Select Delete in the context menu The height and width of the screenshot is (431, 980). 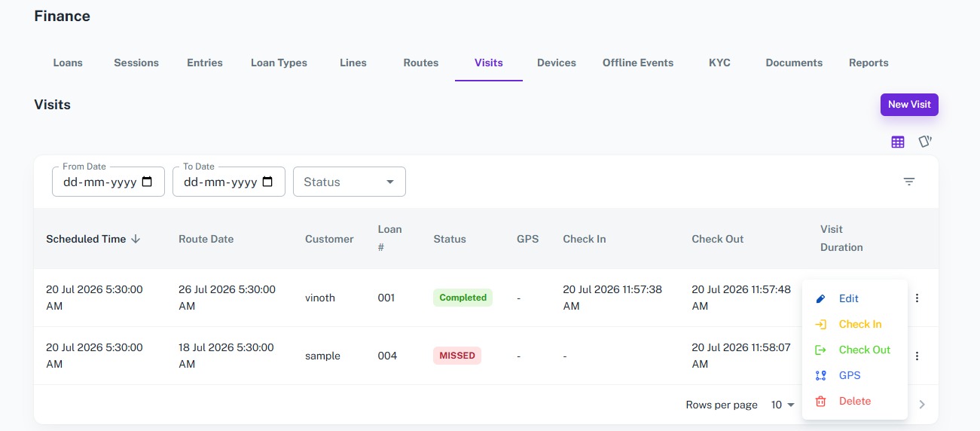coord(855,401)
